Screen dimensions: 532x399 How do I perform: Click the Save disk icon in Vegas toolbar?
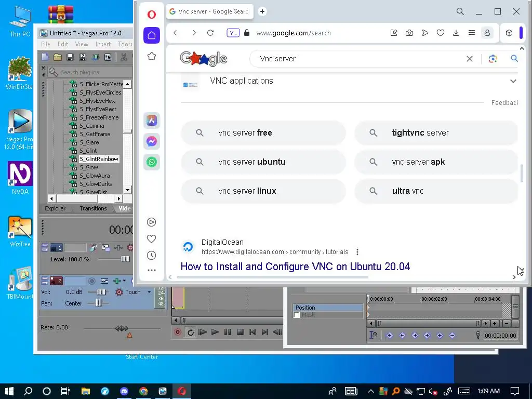point(70,57)
